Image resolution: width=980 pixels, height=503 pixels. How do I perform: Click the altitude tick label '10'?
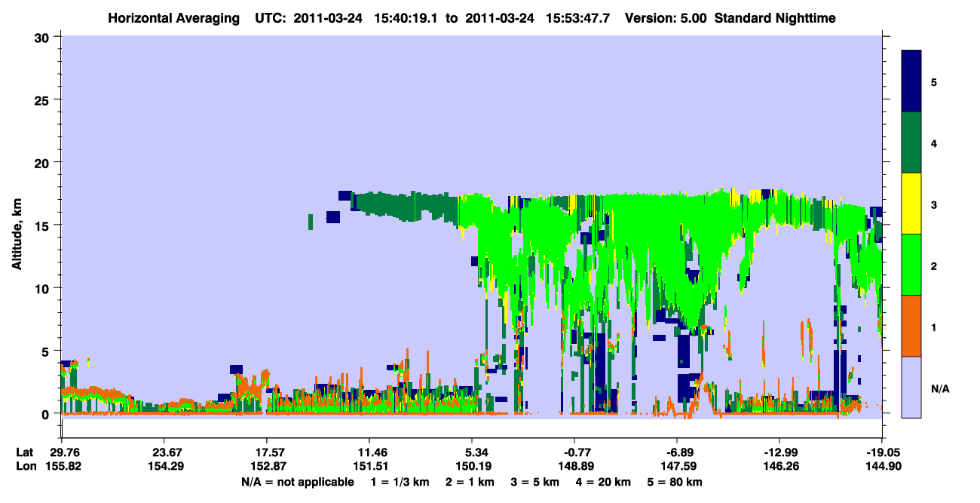(44, 288)
